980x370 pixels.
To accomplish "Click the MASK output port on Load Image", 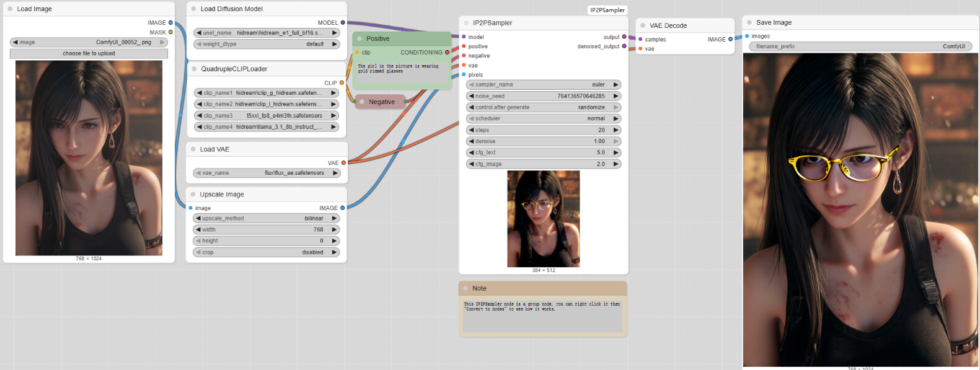I will pos(170,32).
